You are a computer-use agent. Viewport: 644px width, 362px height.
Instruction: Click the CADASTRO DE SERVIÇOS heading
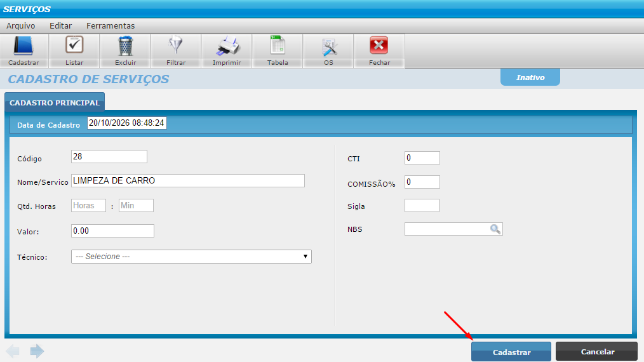click(x=88, y=79)
